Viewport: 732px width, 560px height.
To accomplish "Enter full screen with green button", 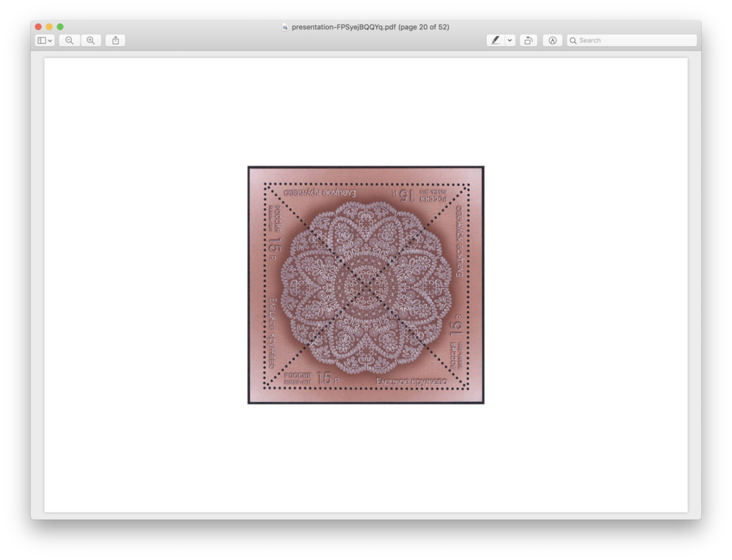I will 60,27.
